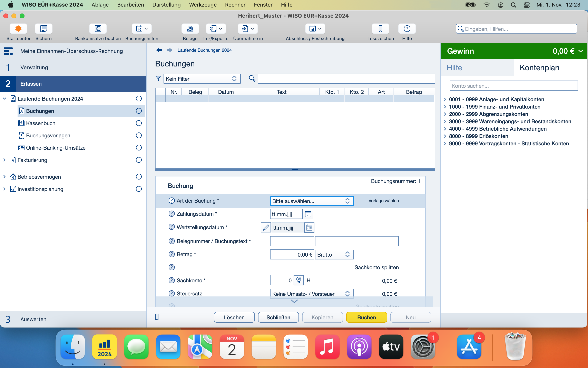This screenshot has height=368, width=588.
Task: Go back with the left arrow
Action: 159,50
